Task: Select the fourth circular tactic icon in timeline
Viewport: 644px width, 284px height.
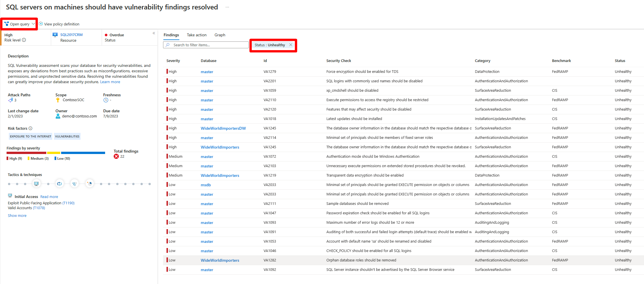Action: coord(90,184)
